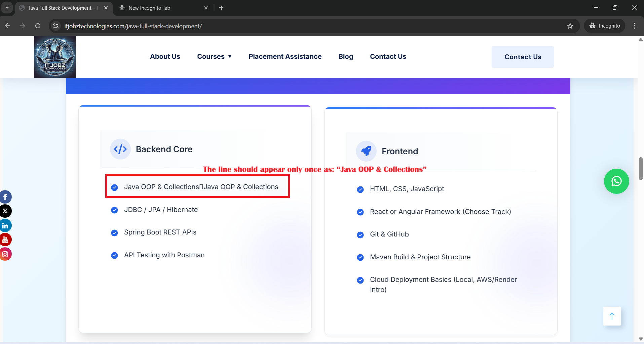
Task: Click the checkmark beside HTML, CSS, JavaScript
Action: pyautogui.click(x=361, y=189)
